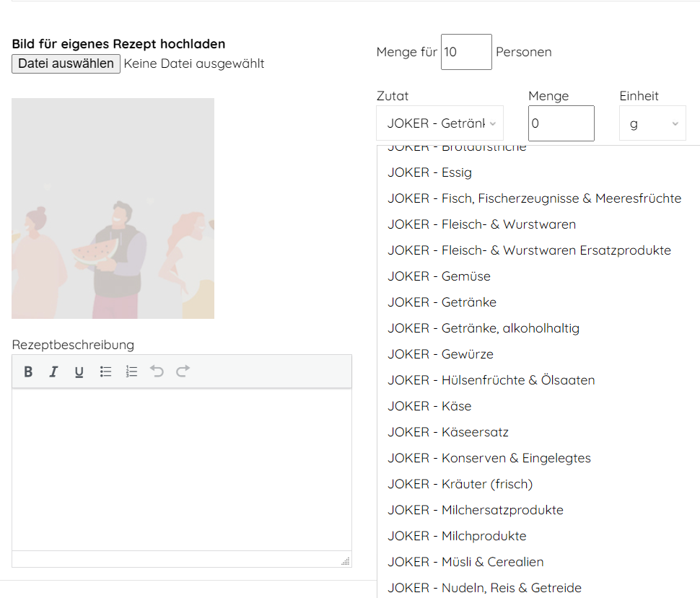Click the Menge quantity input field
This screenshot has height=598, width=700.
[x=561, y=123]
